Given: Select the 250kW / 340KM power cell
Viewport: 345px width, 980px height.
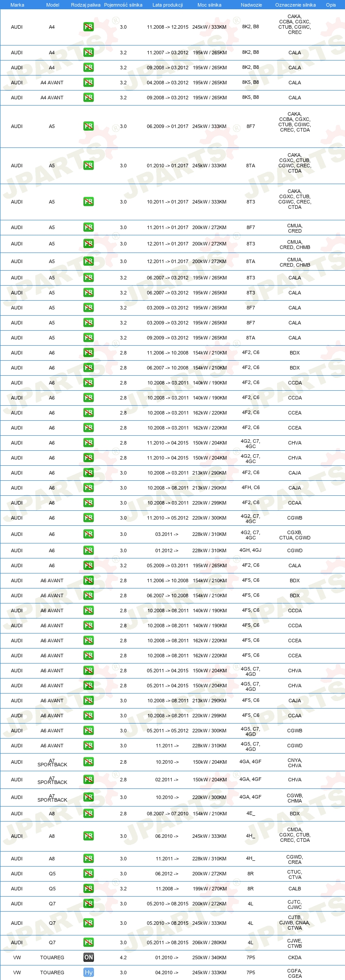Looking at the screenshot, I should [210, 957].
